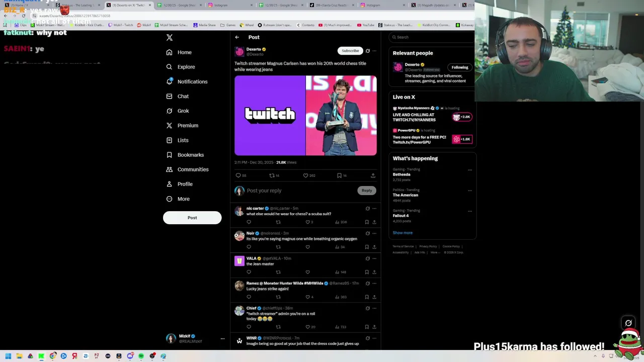Image resolution: width=644 pixels, height=362 pixels.
Task: Open PowerGPU live stream listing
Action: tap(433, 137)
